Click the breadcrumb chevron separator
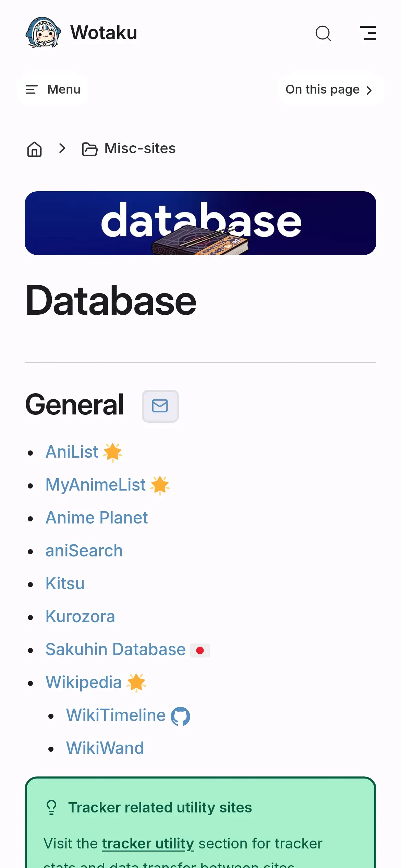Viewport: 401px width, 868px height. (62, 148)
